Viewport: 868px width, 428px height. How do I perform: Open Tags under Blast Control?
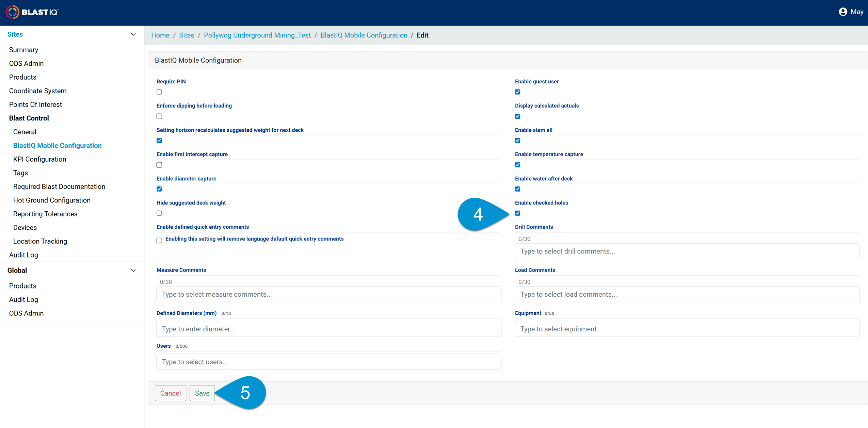[x=20, y=173]
